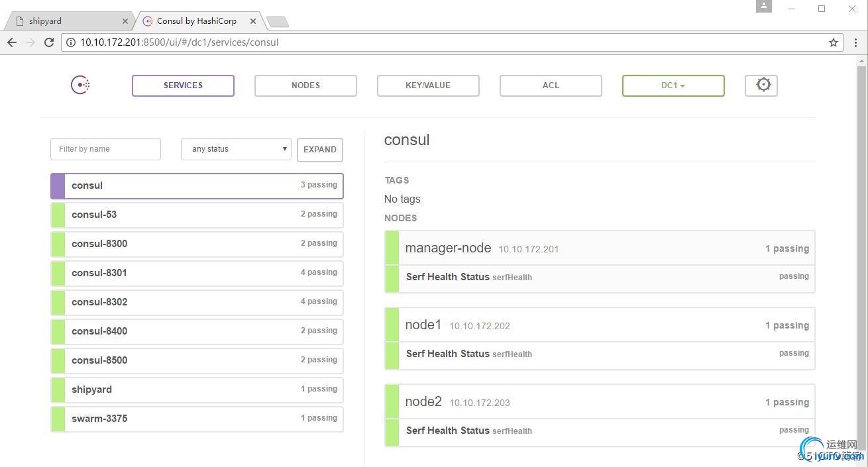Click the 10.10.172.203 IP address text
The width and height of the screenshot is (868, 467).
coord(480,403)
